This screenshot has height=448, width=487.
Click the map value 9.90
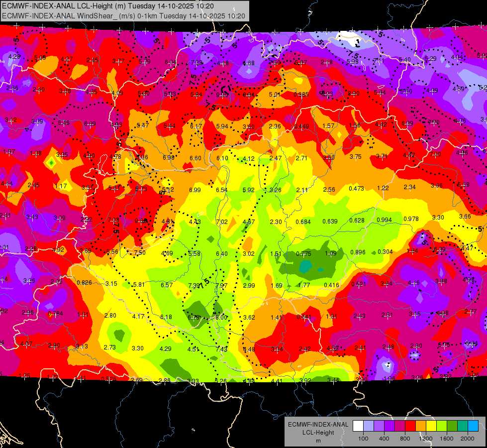[222, 95]
